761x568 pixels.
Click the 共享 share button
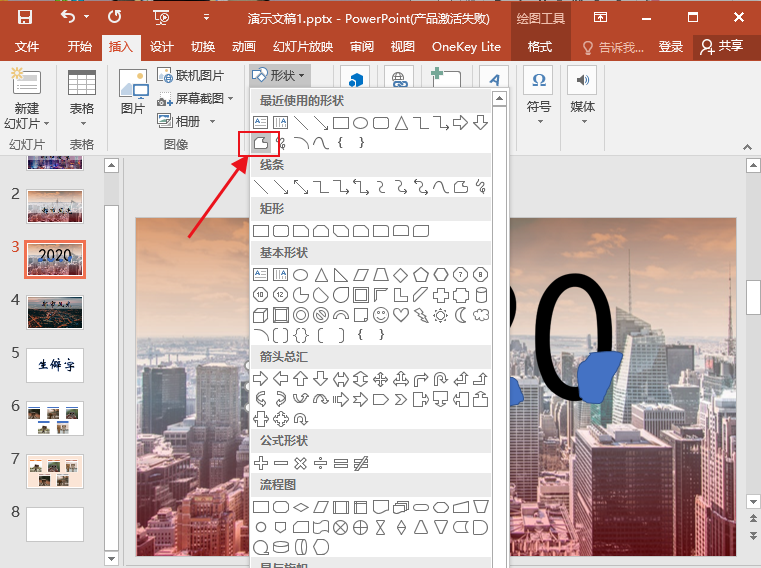click(x=722, y=47)
